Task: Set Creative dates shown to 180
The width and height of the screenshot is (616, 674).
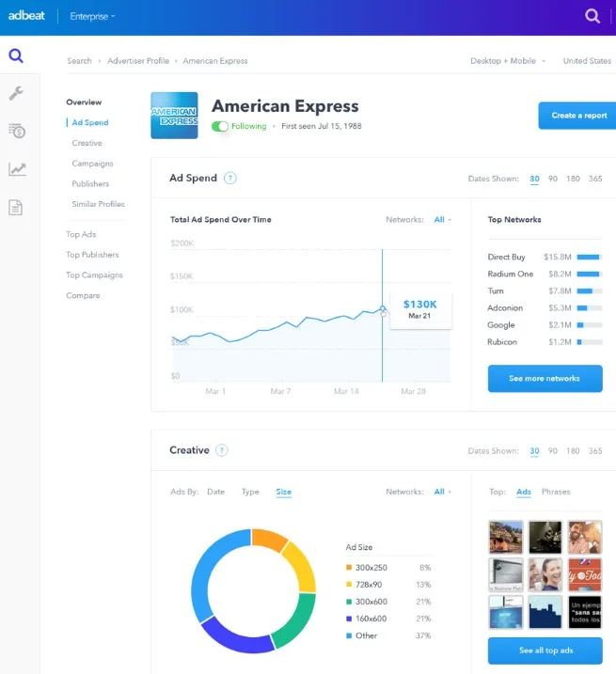Action: tap(573, 451)
